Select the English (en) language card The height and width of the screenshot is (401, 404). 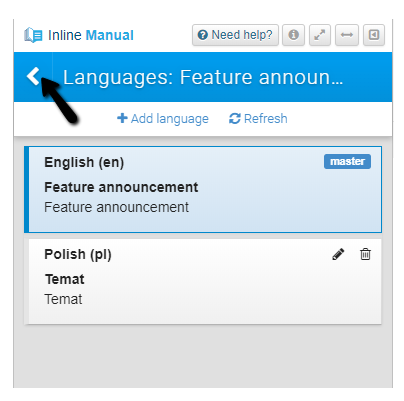pos(203,189)
